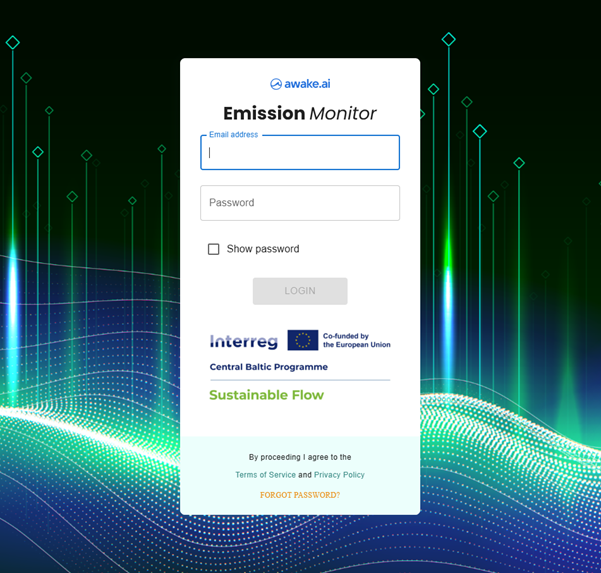Click the Interreg logo
This screenshot has height=573, width=601.
(244, 341)
